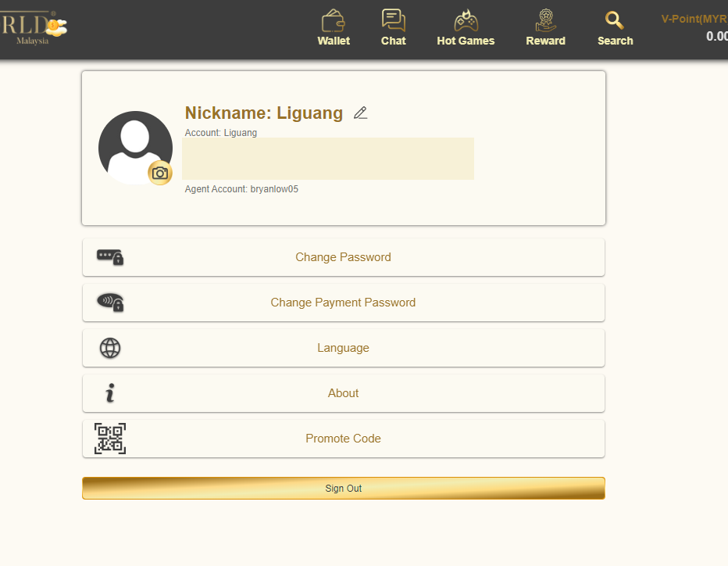Edit nickname using the pencil icon
The image size is (728, 566).
click(x=360, y=113)
